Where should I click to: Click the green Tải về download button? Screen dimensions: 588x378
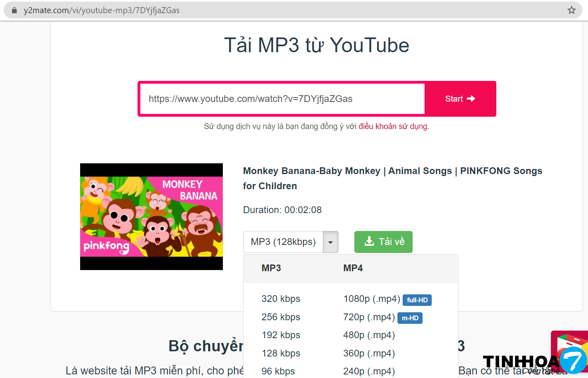pos(383,242)
